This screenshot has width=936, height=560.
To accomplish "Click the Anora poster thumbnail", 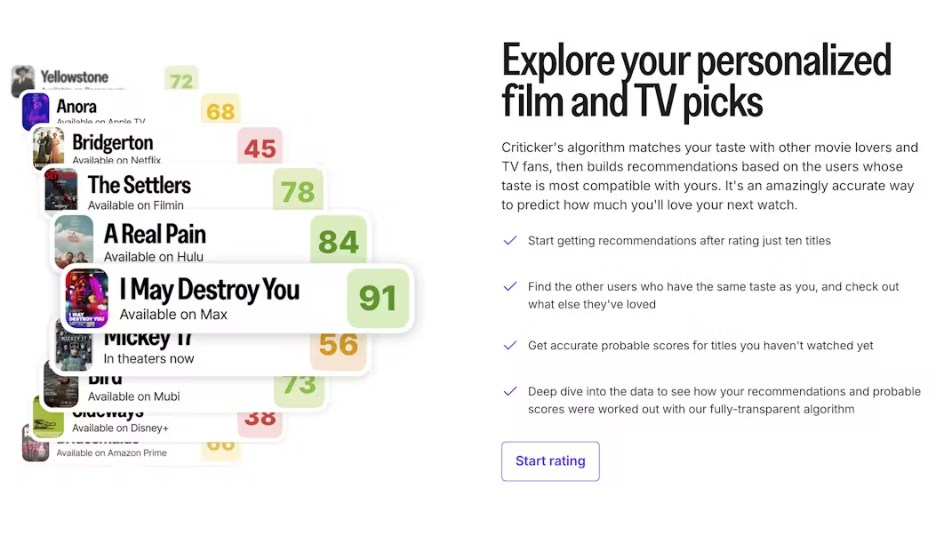I will 36,111.
